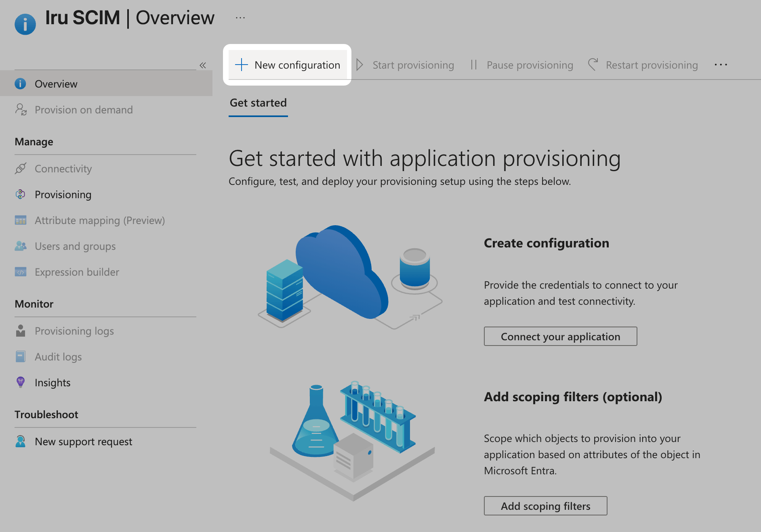This screenshot has width=761, height=532.
Task: Click New configuration in the toolbar
Action: point(287,65)
